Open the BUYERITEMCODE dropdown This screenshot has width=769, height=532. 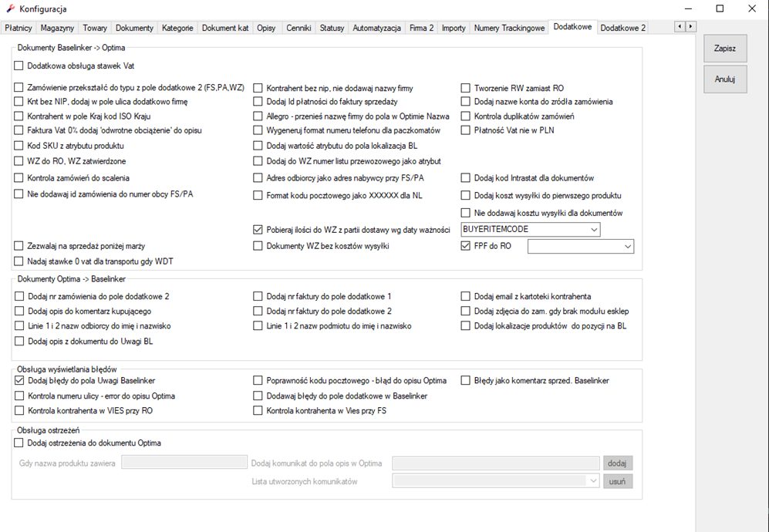(530, 229)
